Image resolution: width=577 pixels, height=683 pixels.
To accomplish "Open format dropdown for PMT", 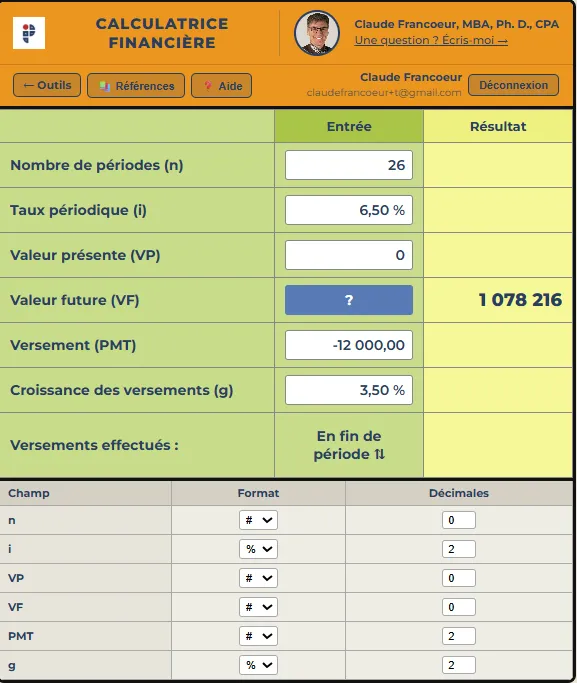I will click(258, 636).
